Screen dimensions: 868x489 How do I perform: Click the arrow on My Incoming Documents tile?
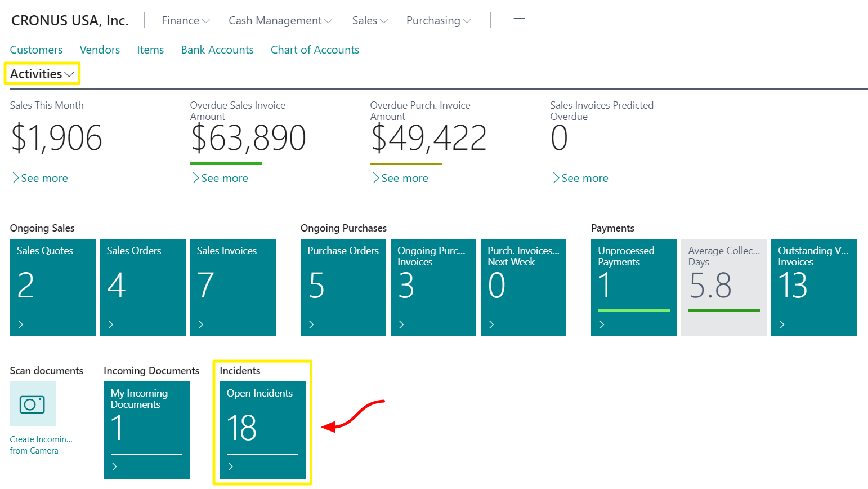[x=115, y=466]
